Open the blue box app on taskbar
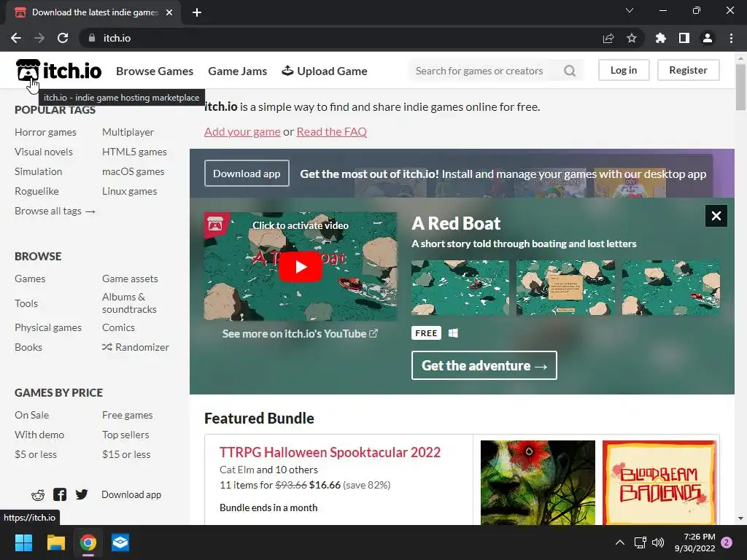 120,542
